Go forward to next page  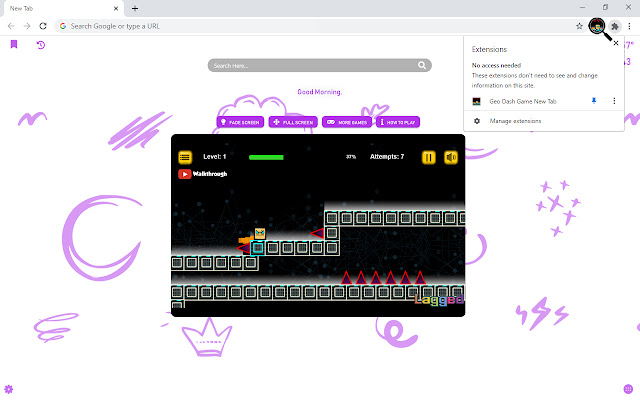(x=27, y=26)
